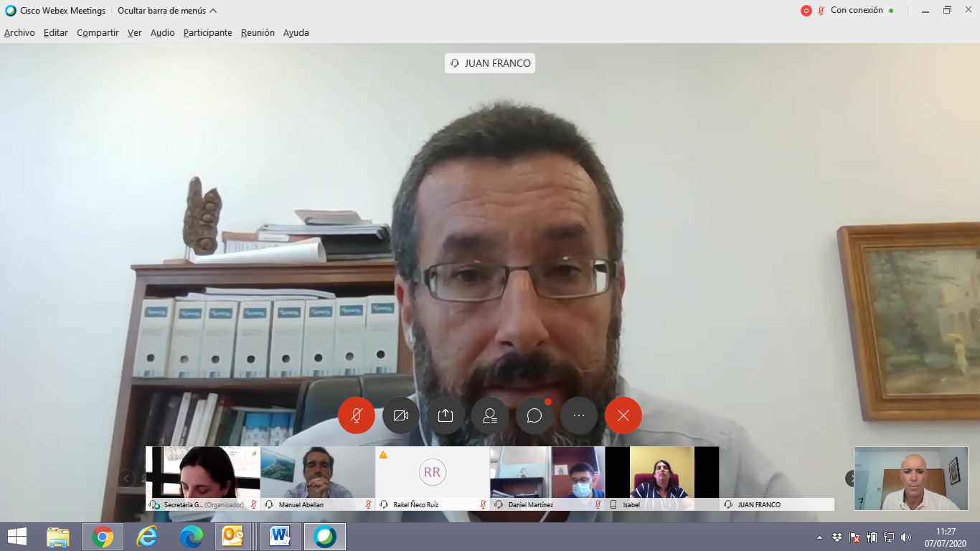Screen dimensions: 980x551
Task: Open the Reunión menu
Action: click(x=258, y=33)
